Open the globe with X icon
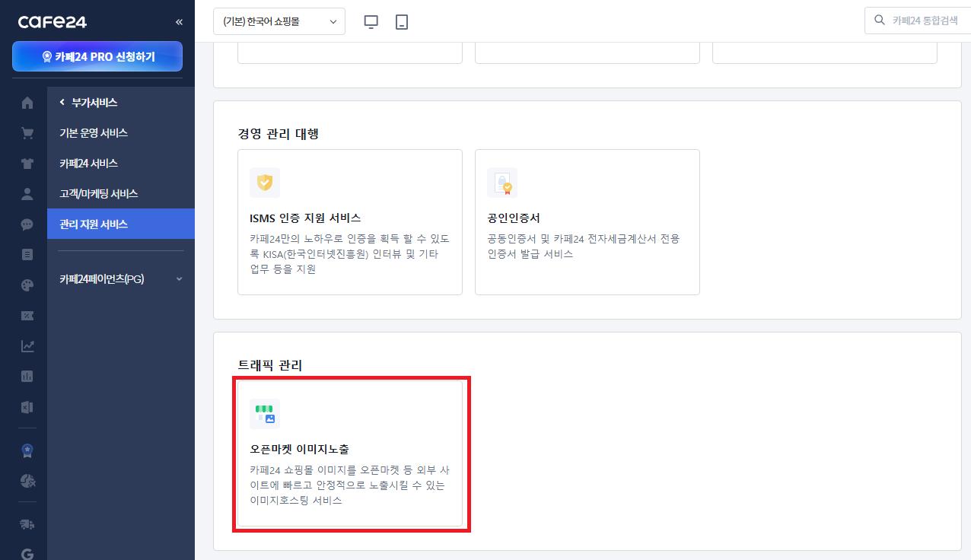Viewport: 971px width, 560px height. [27, 480]
